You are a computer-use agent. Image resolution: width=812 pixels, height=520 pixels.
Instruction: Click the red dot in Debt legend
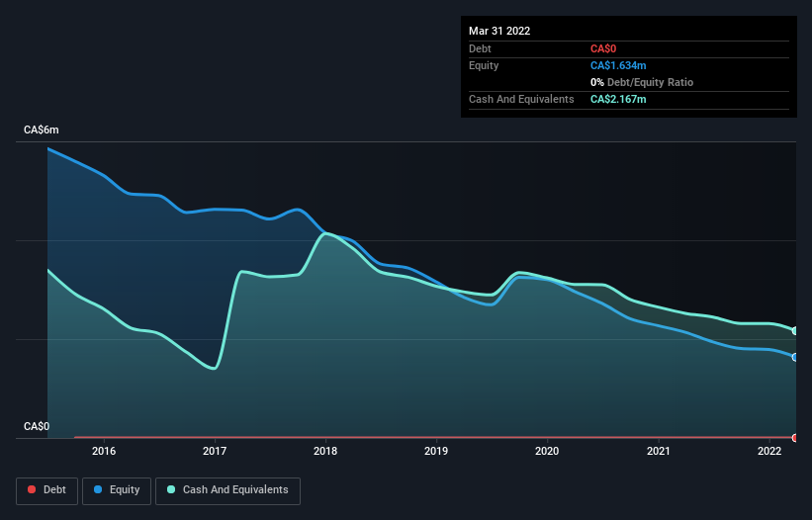[x=32, y=489]
